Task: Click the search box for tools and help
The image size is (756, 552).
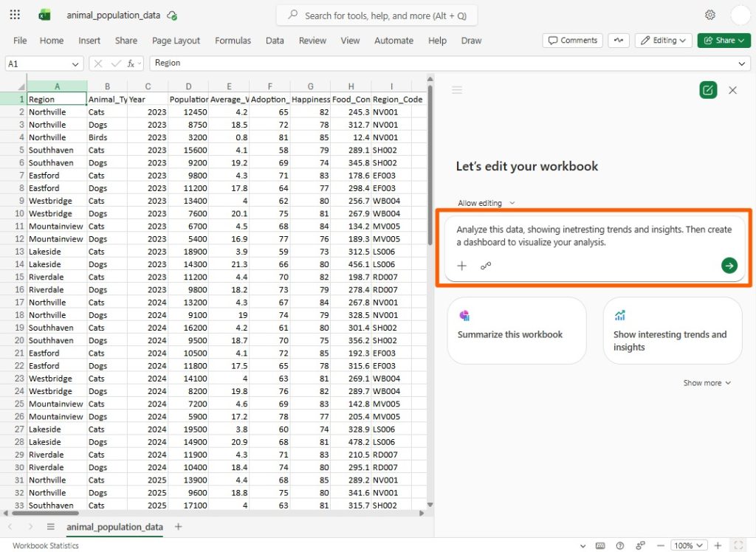Action: (377, 15)
